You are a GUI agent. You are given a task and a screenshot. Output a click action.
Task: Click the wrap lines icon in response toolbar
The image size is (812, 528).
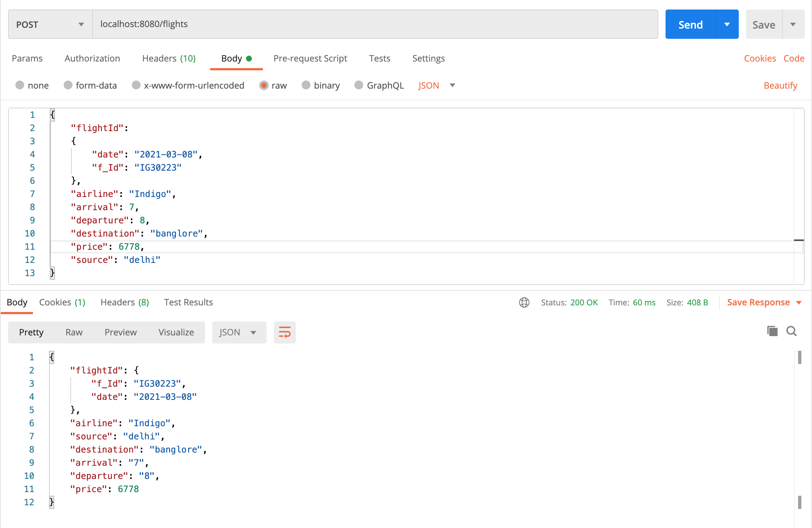coord(284,332)
